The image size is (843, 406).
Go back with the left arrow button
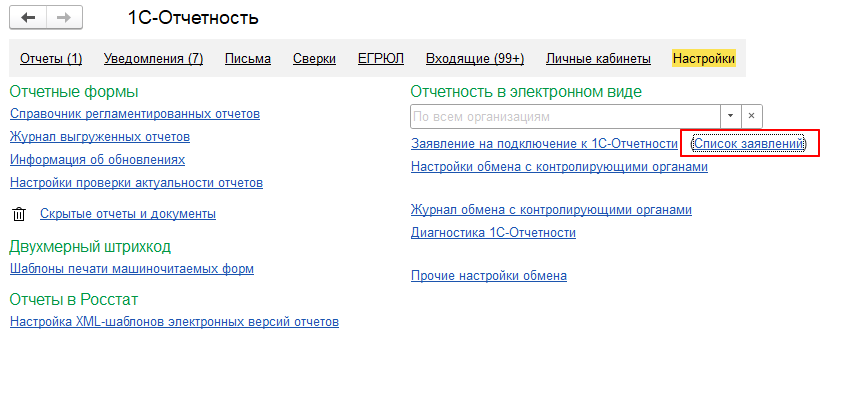tap(28, 18)
